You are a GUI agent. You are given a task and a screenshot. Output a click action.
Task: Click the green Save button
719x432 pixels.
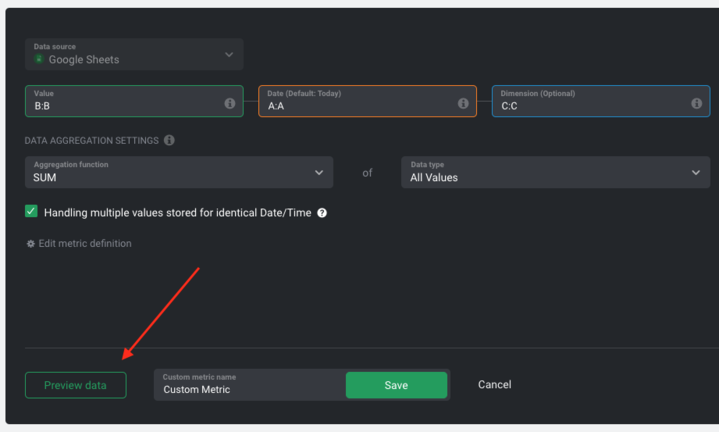(396, 385)
